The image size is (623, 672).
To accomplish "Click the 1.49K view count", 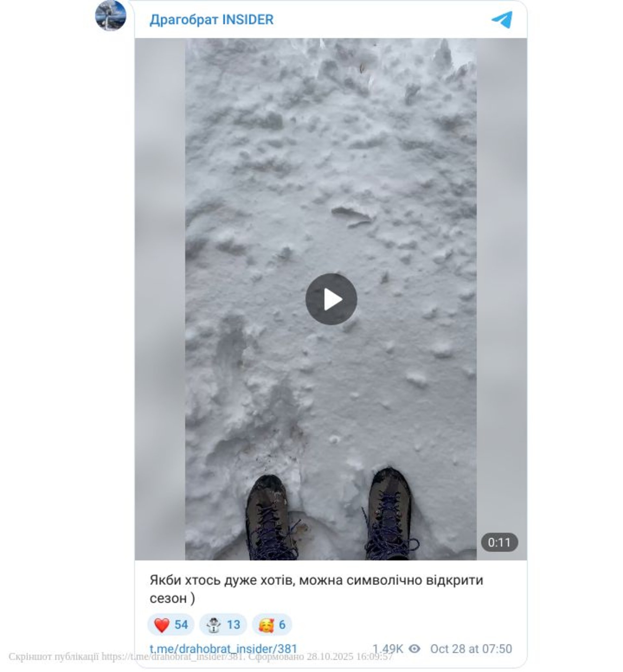I will coord(388,649).
